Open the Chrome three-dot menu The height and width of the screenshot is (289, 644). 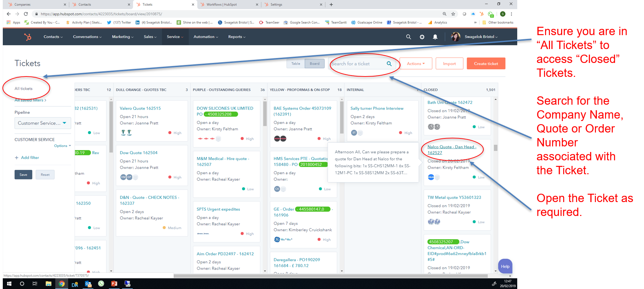point(511,14)
